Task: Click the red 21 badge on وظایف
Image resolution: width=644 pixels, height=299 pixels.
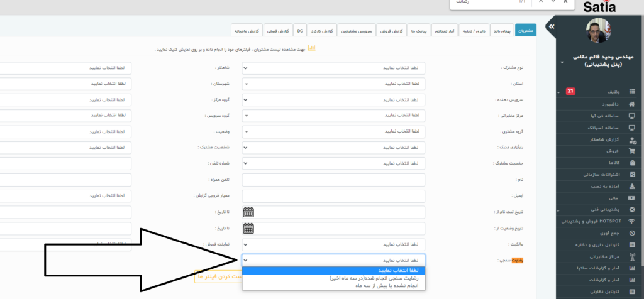Action: pyautogui.click(x=570, y=91)
